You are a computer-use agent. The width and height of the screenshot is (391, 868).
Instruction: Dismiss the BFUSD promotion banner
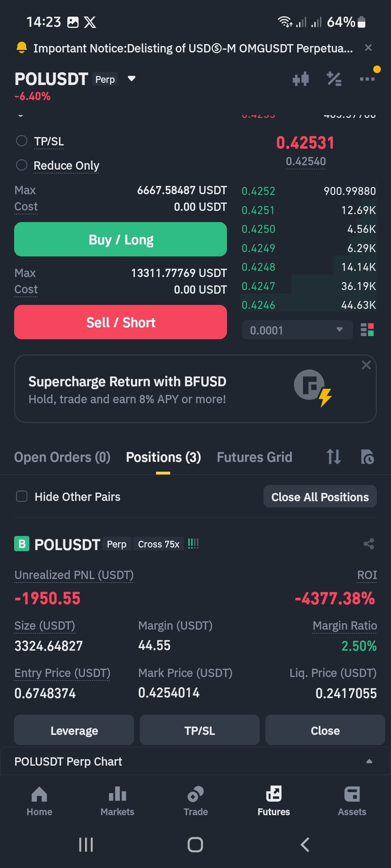(x=366, y=365)
